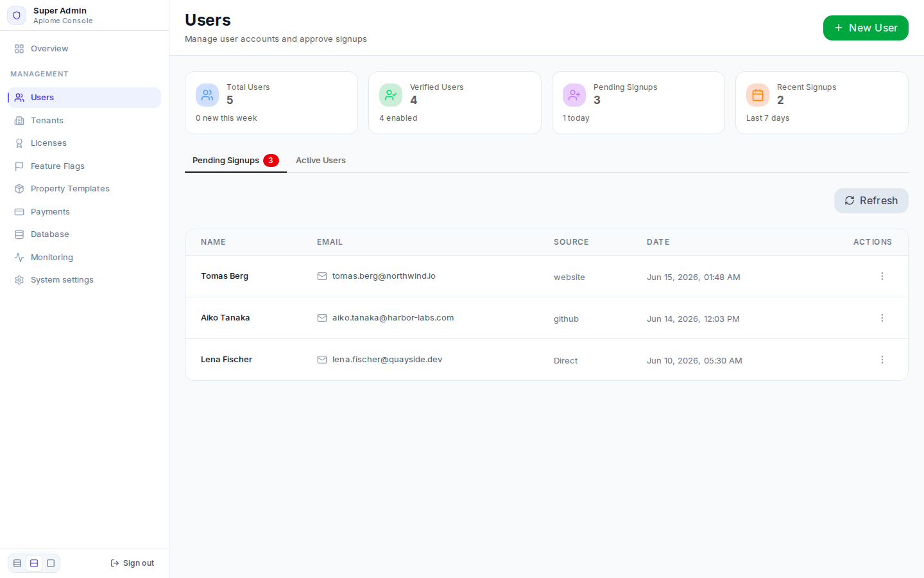
Task: Click the envelope icon beside aiko.tanaka@harbor-labs.com
Action: tap(322, 318)
